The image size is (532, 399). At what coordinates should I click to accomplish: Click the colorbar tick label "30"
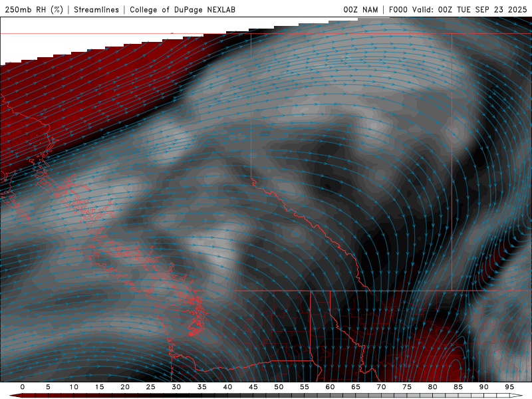pyautogui.click(x=176, y=387)
